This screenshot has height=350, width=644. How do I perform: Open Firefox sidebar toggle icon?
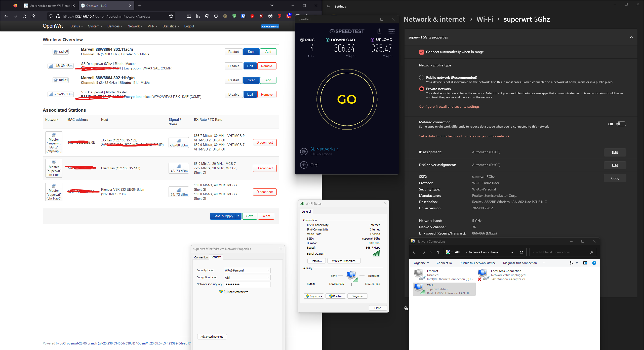pyautogui.click(x=189, y=16)
